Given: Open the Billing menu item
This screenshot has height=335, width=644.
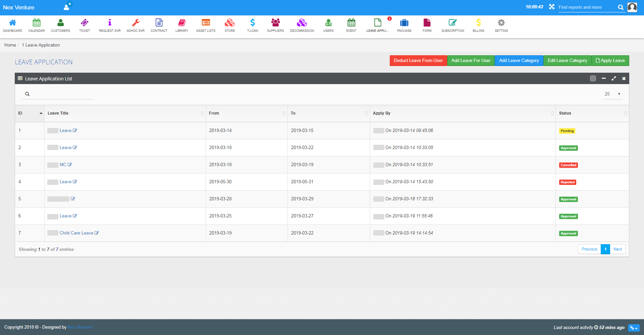Looking at the screenshot, I should point(478,25).
